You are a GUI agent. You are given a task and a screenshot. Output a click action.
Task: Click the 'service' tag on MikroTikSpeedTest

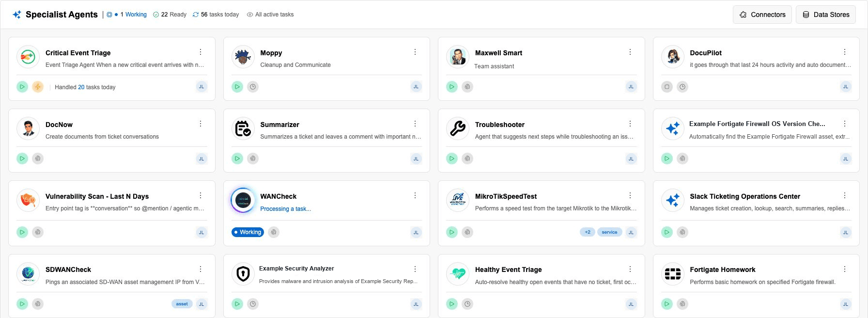click(609, 232)
